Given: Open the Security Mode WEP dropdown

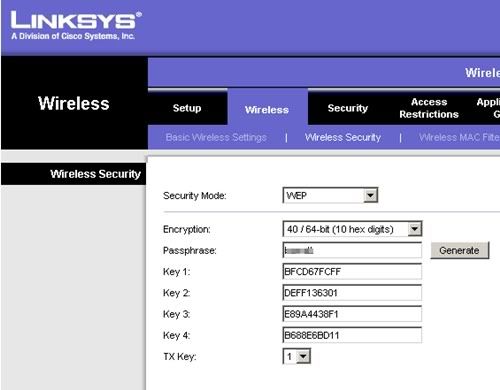Looking at the screenshot, I should click(x=330, y=195).
